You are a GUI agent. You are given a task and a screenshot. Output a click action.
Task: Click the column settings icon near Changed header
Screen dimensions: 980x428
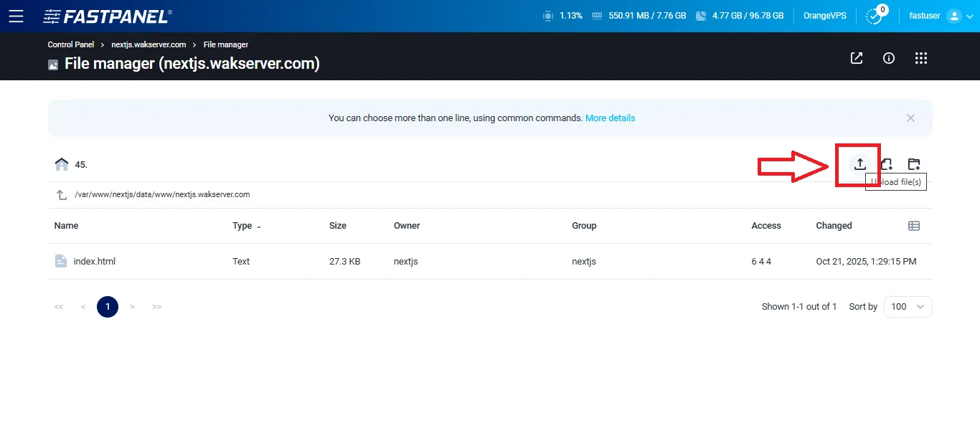[914, 225]
